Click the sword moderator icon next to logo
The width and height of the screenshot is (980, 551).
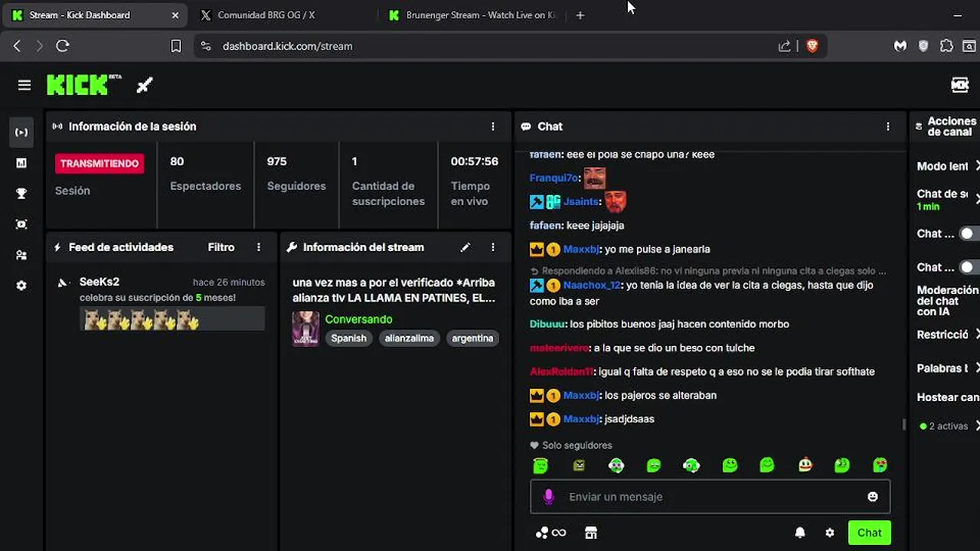point(145,85)
